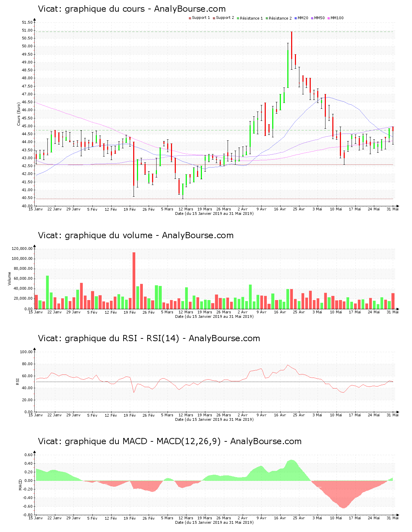This screenshot has width=412, height=532.
Task: Click the vertical 'MACD' axis label
Action: tap(20, 484)
